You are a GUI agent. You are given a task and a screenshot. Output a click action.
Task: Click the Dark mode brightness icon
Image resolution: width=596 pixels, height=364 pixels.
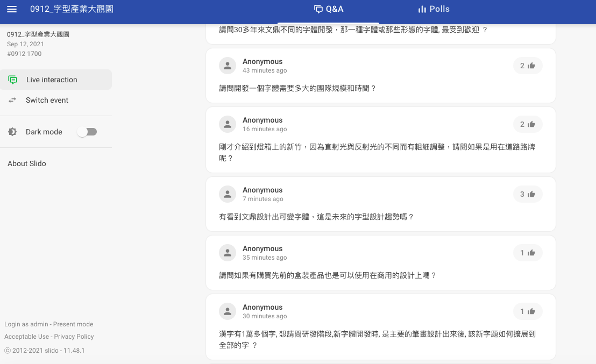12,132
